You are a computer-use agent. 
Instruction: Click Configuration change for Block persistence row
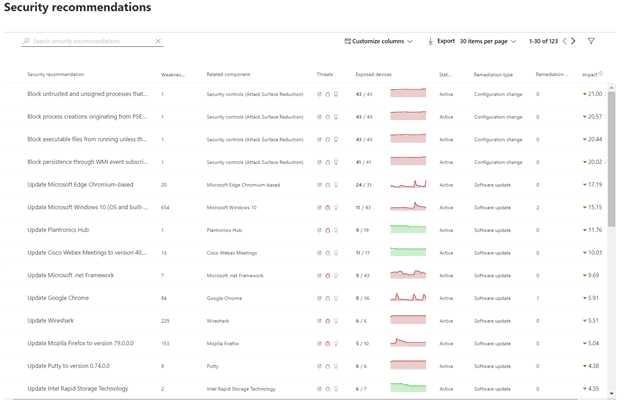click(x=498, y=162)
